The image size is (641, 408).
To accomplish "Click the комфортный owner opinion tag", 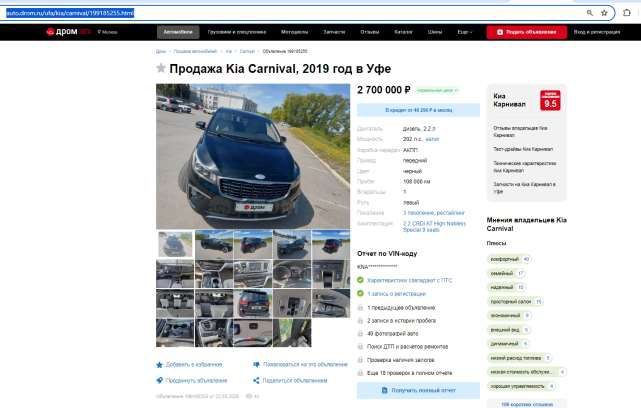I will click(x=509, y=259).
